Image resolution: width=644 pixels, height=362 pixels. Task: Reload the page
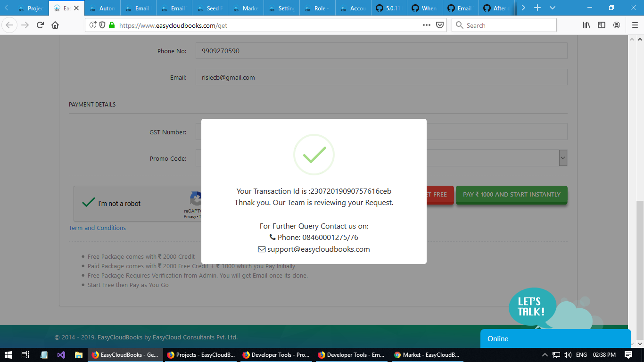(x=40, y=25)
